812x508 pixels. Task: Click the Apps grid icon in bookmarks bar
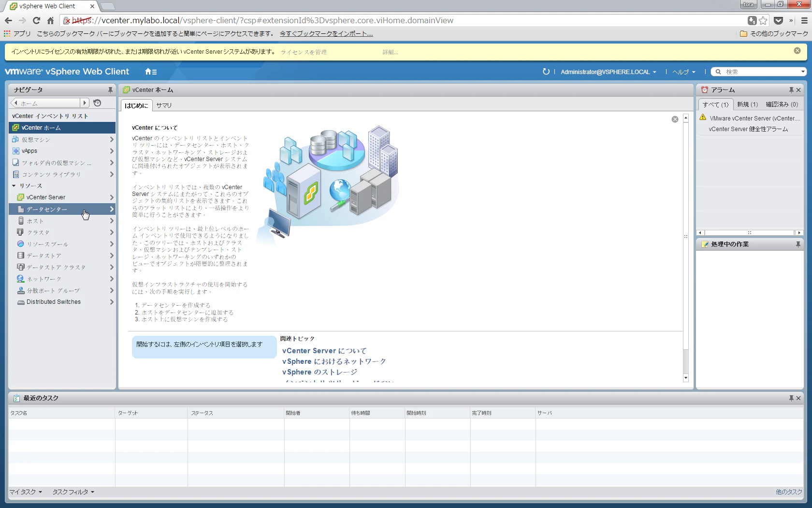(x=7, y=34)
